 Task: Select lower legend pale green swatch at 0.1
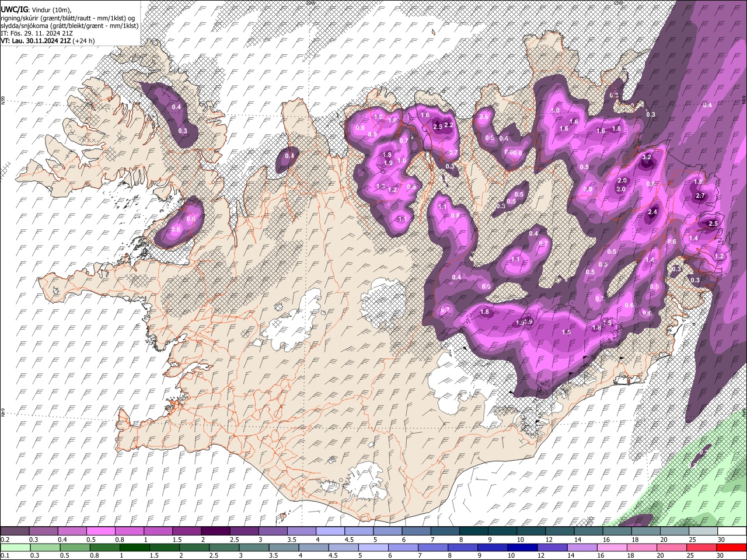pyautogui.click(x=16, y=547)
